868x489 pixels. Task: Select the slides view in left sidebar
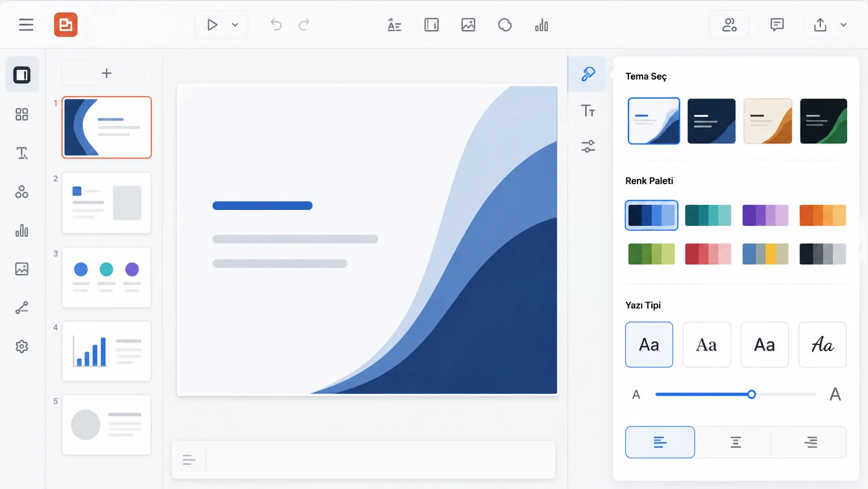(22, 75)
